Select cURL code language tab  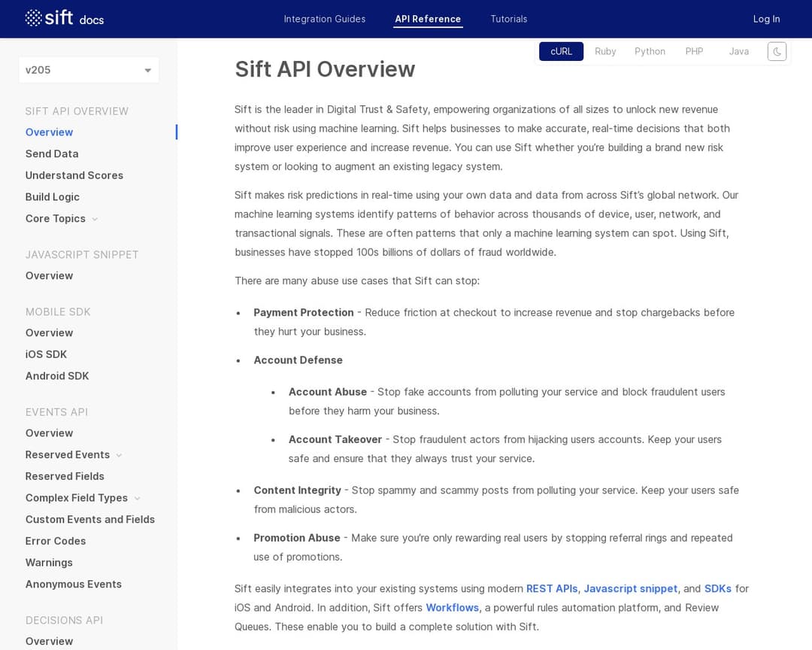click(x=561, y=51)
